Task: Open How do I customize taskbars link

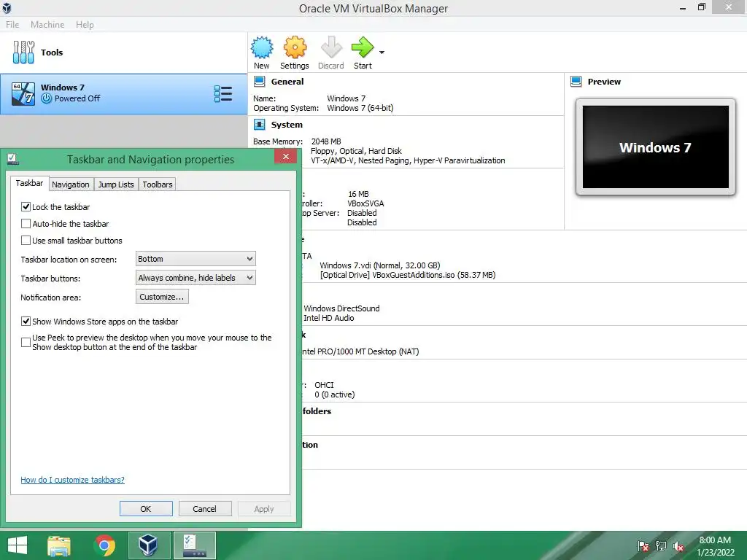Action: coord(72,480)
